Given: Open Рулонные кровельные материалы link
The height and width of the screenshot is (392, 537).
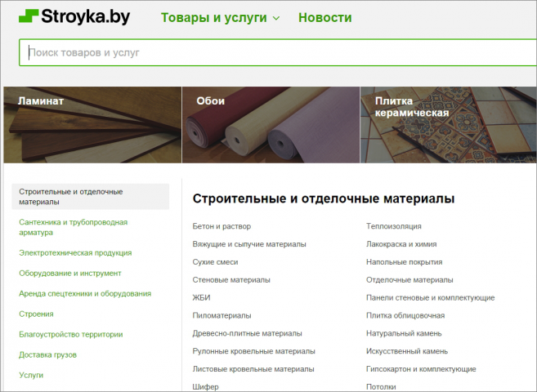Looking at the screenshot, I should tap(253, 351).
